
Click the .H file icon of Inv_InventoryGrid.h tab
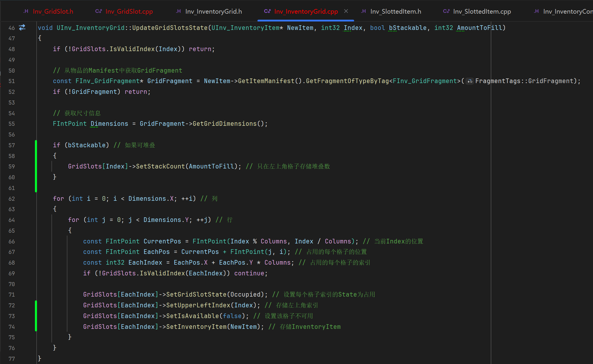178,11
